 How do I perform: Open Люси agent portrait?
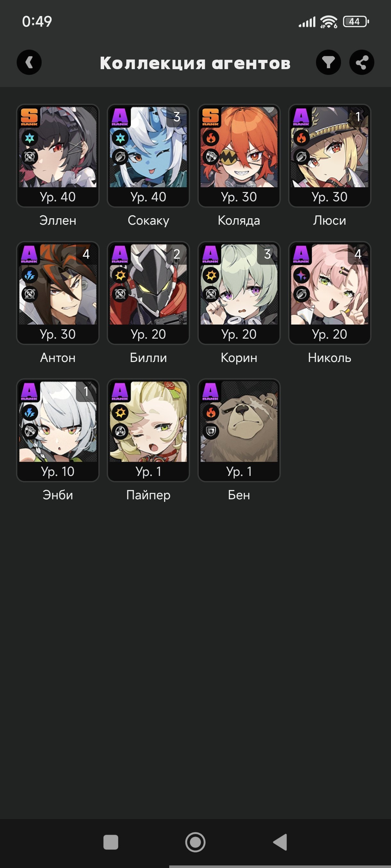point(329,147)
